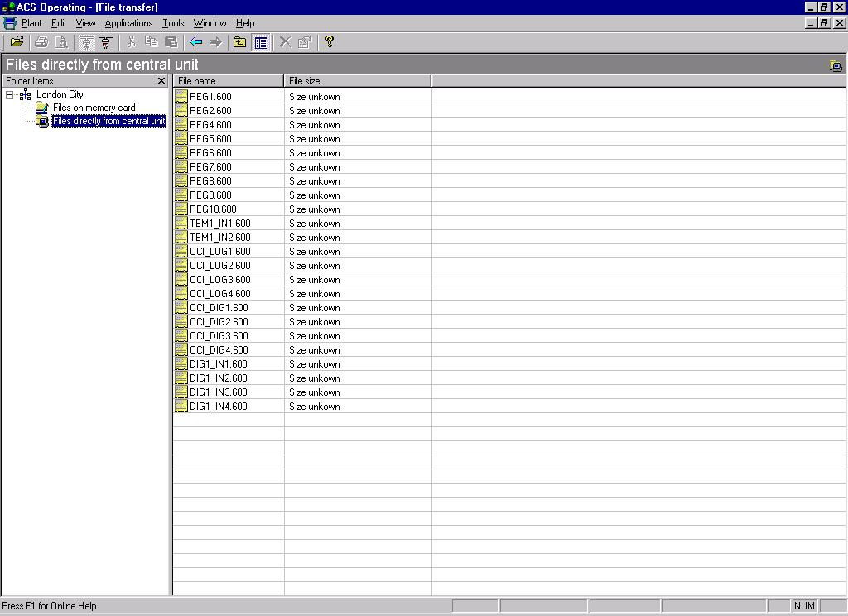This screenshot has height=616, width=848.
Task: Select the file REG2.600
Action: [x=210, y=111]
